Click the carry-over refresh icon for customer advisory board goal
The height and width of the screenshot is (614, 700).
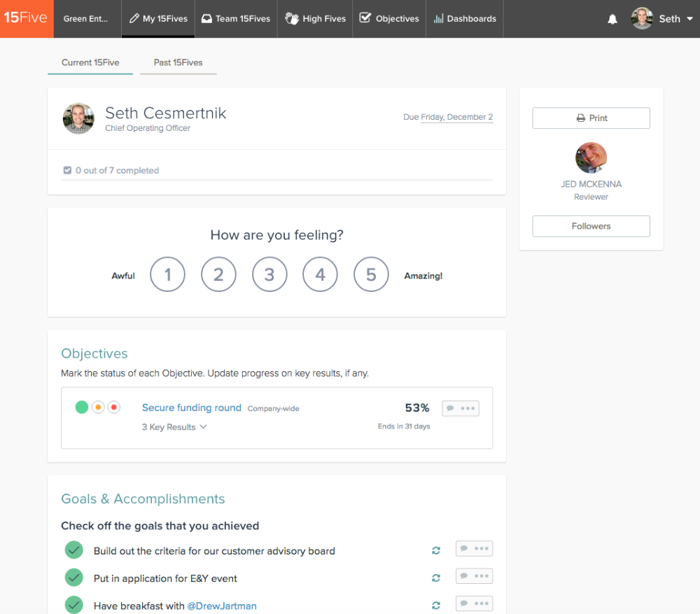(435, 550)
